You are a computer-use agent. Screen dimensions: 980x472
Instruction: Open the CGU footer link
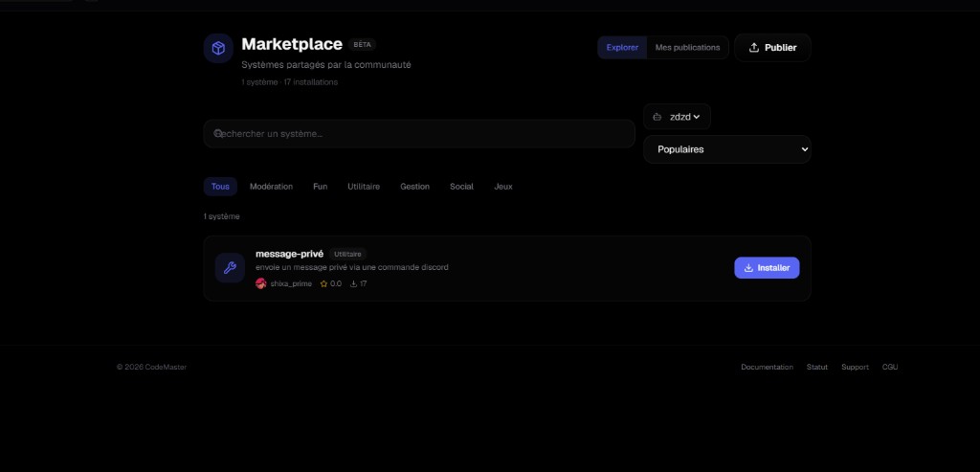(890, 367)
